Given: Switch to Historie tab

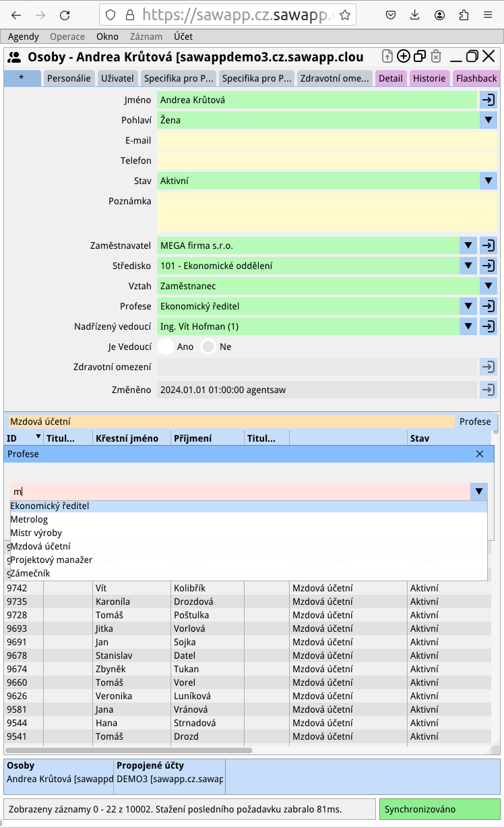Looking at the screenshot, I should click(x=429, y=78).
